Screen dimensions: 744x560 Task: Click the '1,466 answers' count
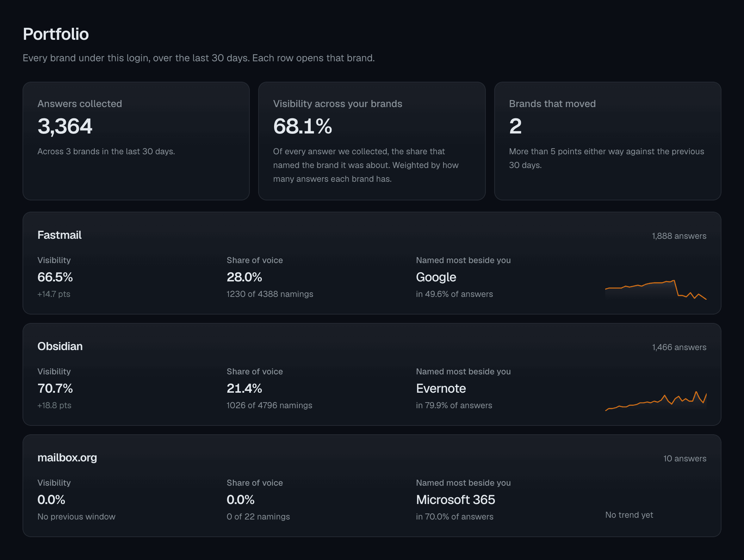(x=679, y=347)
